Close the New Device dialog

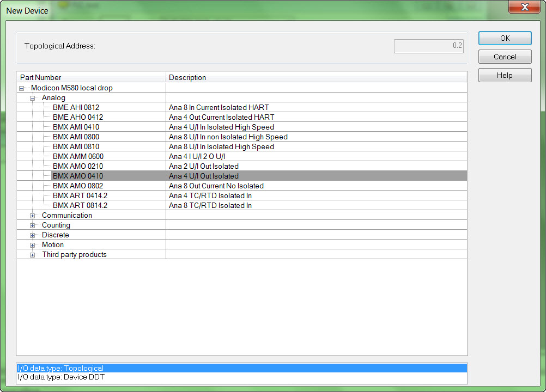(x=524, y=7)
